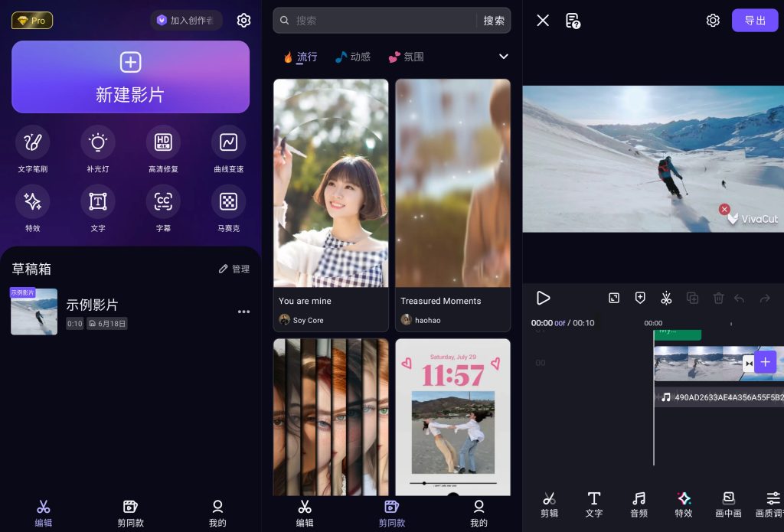Switch to 剪同款 tab on home screen

click(130, 514)
